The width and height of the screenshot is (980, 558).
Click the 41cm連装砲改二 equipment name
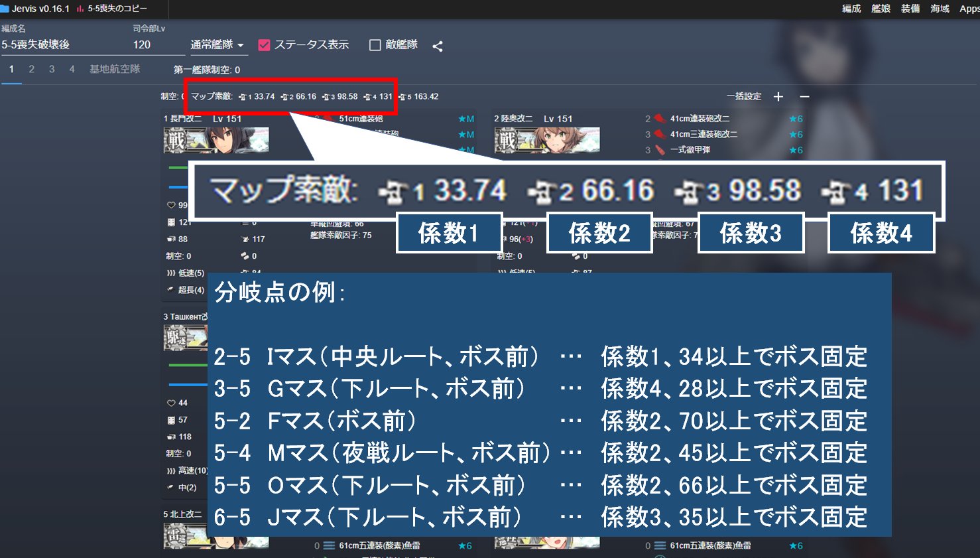coord(700,119)
